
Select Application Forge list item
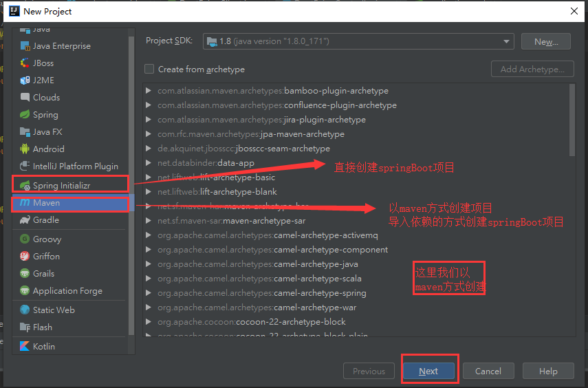(70, 291)
